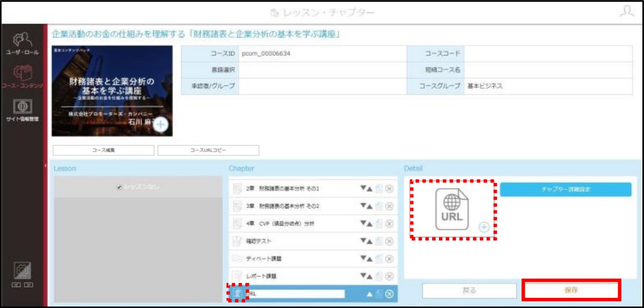Click the plus icon on the course thumbnail
644x308 pixels.
pos(161,125)
